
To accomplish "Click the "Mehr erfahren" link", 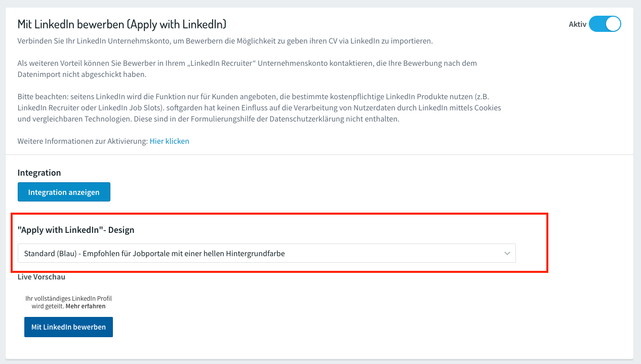I will pos(86,306).
